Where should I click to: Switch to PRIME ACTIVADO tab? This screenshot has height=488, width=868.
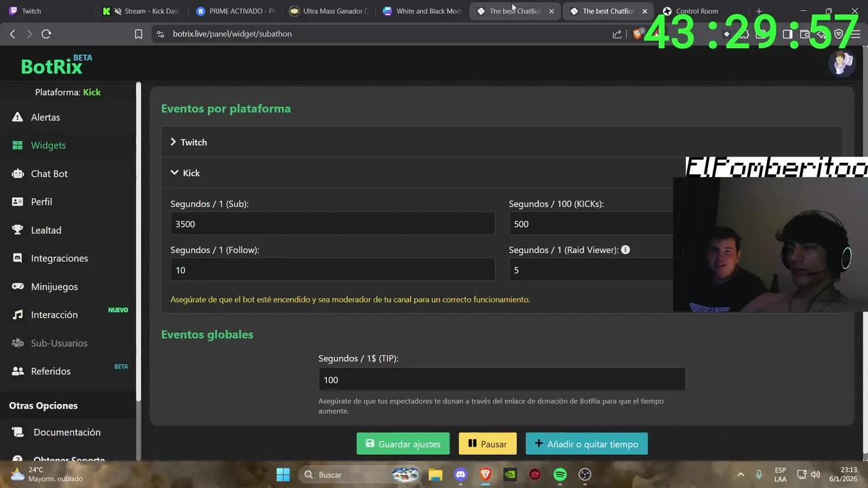(235, 11)
